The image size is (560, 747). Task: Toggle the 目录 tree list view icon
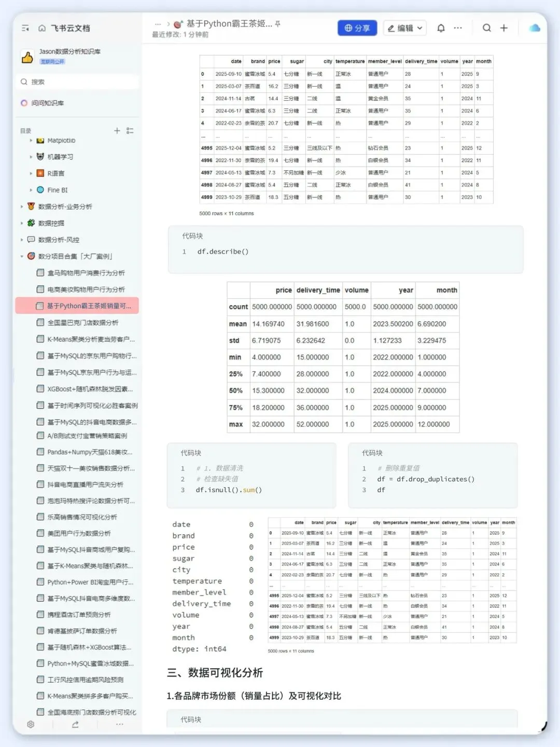(x=130, y=131)
